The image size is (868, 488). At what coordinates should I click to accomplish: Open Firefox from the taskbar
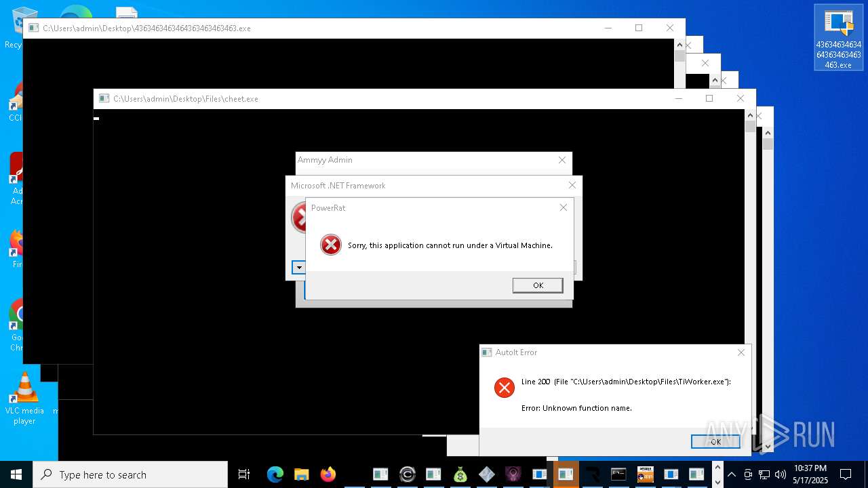pos(328,474)
